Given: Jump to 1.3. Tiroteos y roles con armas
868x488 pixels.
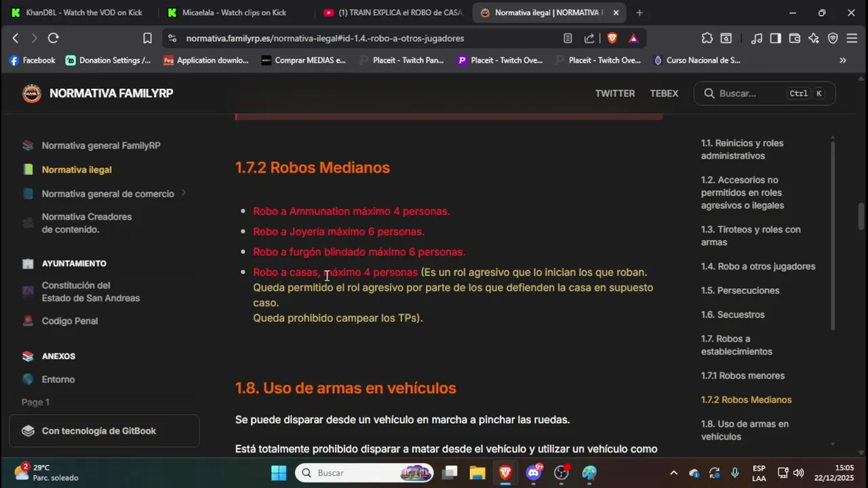Looking at the screenshot, I should coord(751,236).
